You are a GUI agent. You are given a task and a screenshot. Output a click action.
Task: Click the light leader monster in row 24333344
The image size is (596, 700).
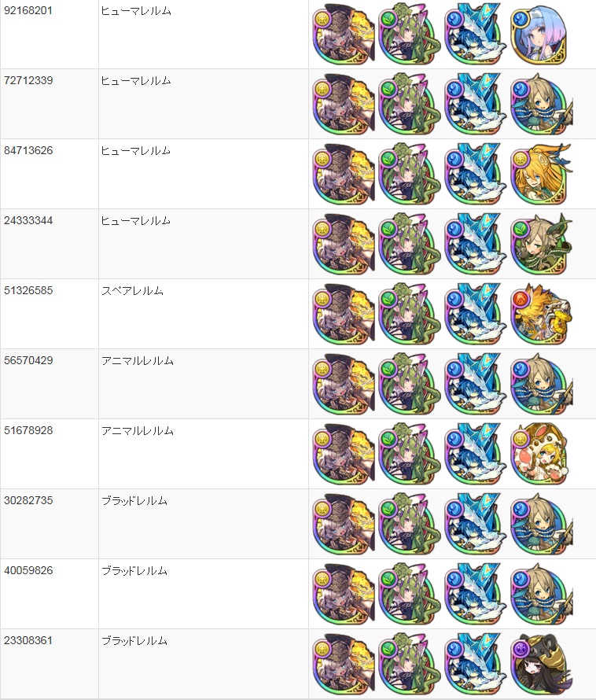[344, 244]
